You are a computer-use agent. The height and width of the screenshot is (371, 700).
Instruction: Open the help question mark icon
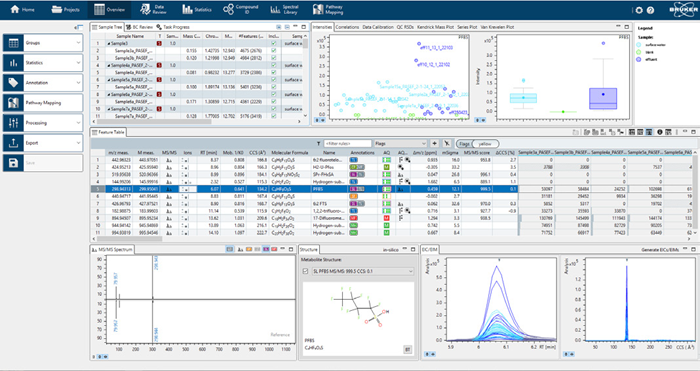(x=650, y=10)
